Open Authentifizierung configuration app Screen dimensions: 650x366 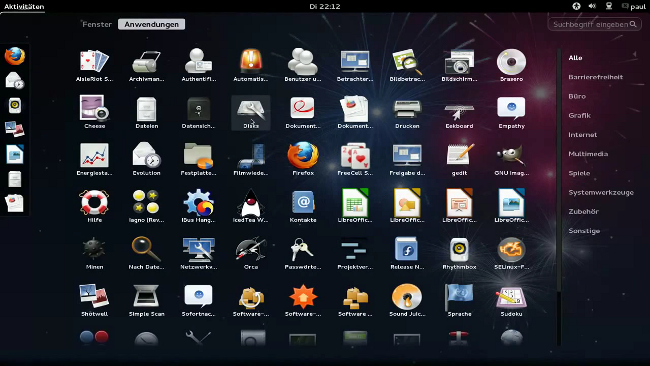pyautogui.click(x=199, y=65)
